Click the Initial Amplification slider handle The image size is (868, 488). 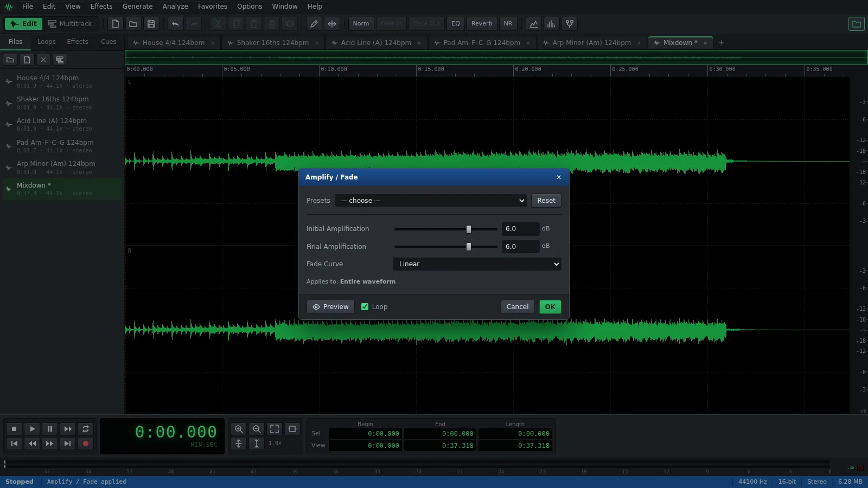pyautogui.click(x=469, y=229)
